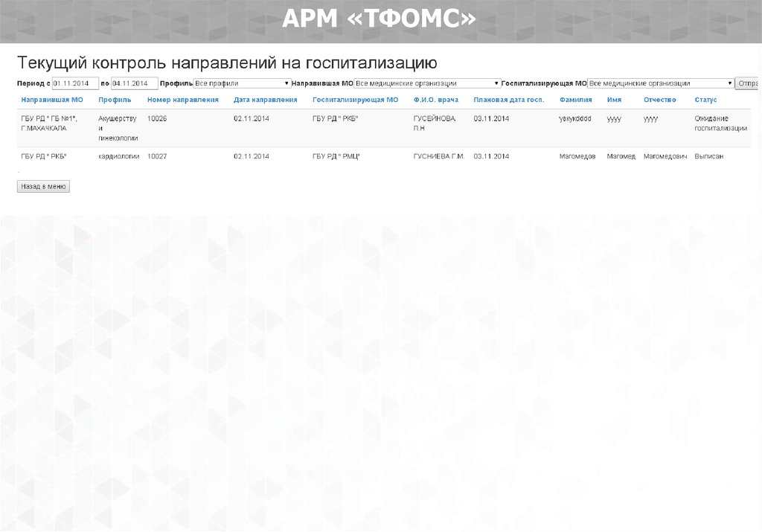Select surname cell 'Магомедов'
Image resolution: width=762 pixels, height=532 pixels.
[x=577, y=156]
